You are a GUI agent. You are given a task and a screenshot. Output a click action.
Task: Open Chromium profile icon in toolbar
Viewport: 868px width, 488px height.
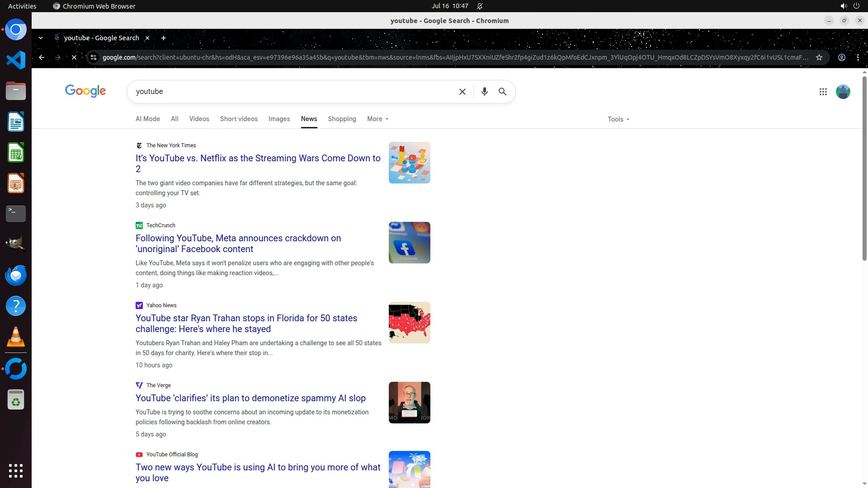pyautogui.click(x=841, y=57)
